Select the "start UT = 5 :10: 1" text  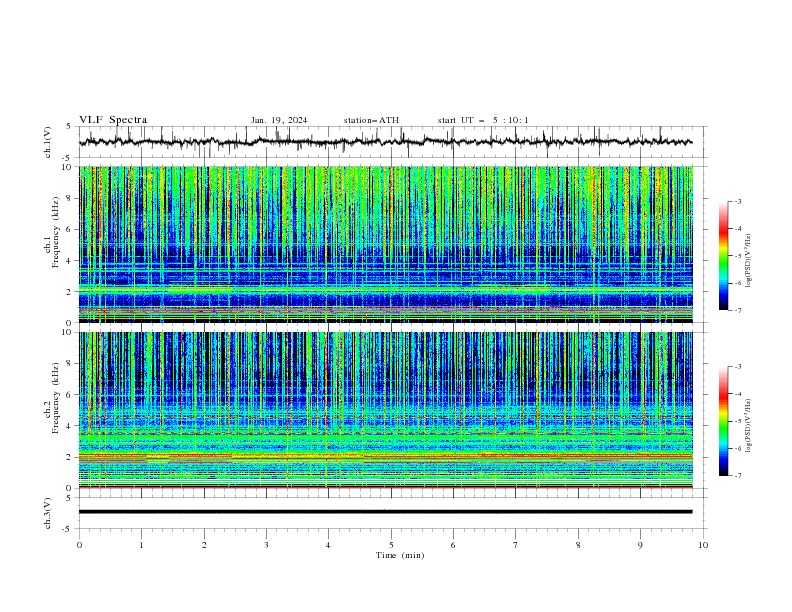(483, 120)
